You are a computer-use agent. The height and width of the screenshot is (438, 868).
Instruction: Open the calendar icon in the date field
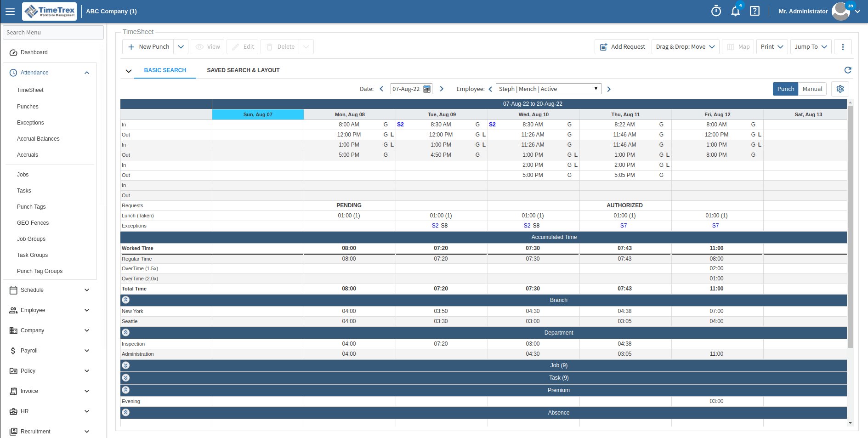427,89
